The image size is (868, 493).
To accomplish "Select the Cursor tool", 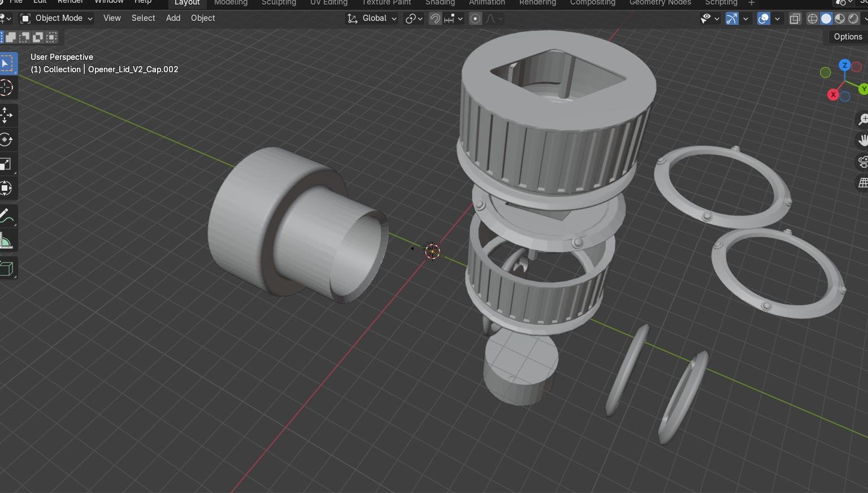I will tap(6, 88).
